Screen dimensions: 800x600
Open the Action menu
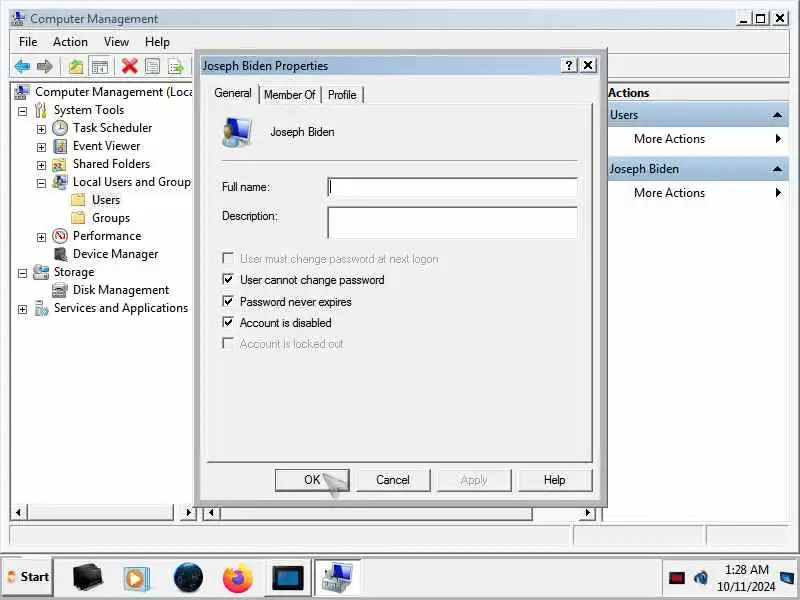coord(70,42)
